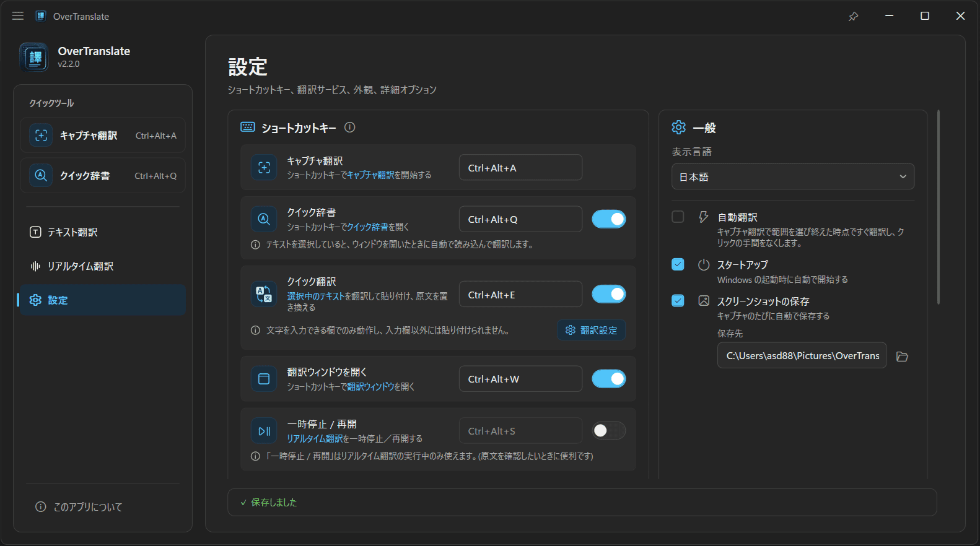Click the settings page vertical scrollbar

coord(938,207)
